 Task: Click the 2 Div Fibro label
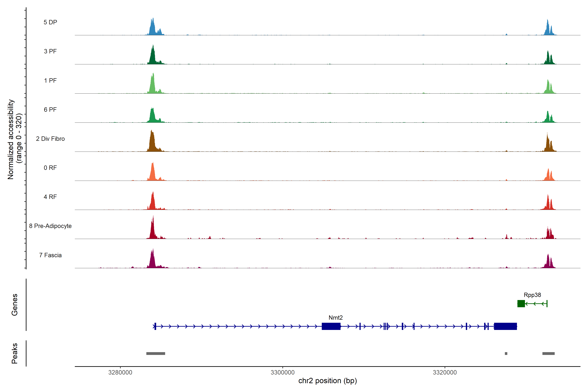tap(50, 139)
